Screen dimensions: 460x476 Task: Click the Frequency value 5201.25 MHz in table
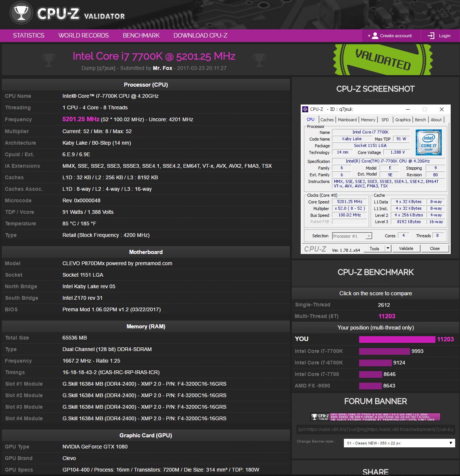point(81,119)
